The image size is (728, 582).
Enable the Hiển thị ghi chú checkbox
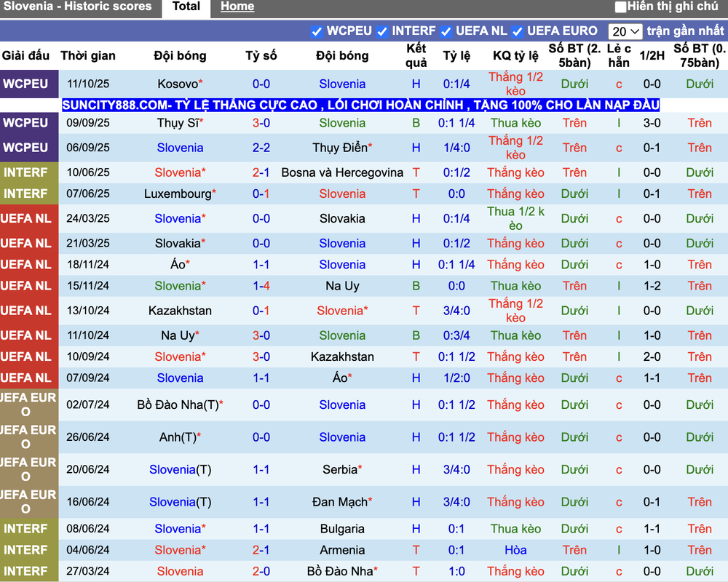click(x=620, y=7)
